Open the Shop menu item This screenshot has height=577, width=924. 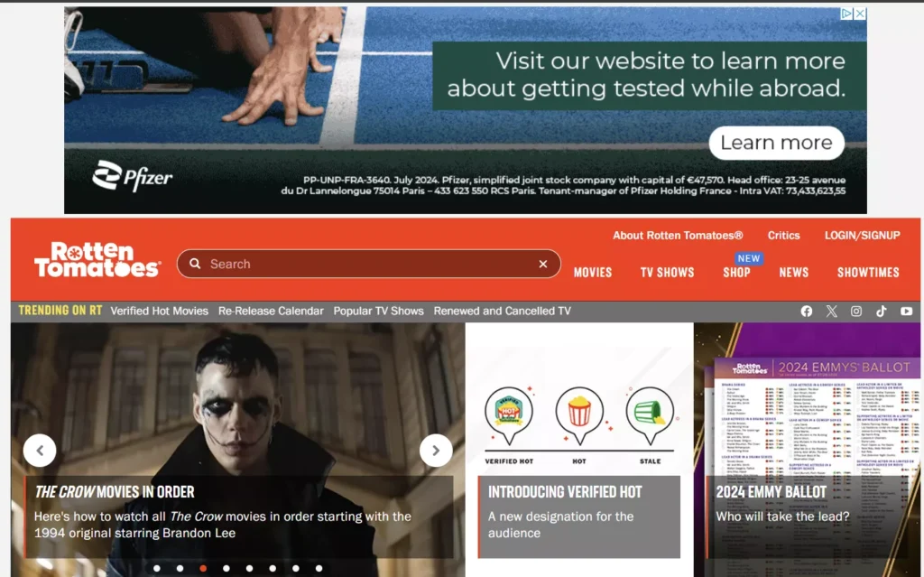pos(736,272)
